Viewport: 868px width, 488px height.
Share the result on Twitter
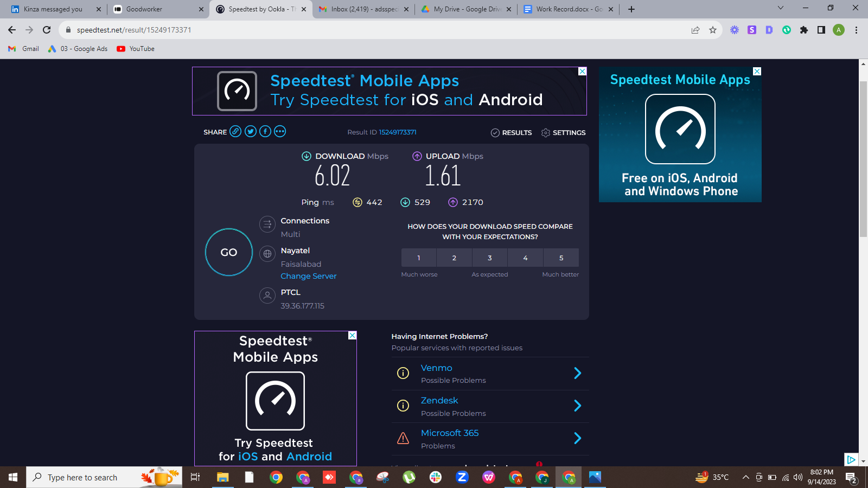coord(250,132)
